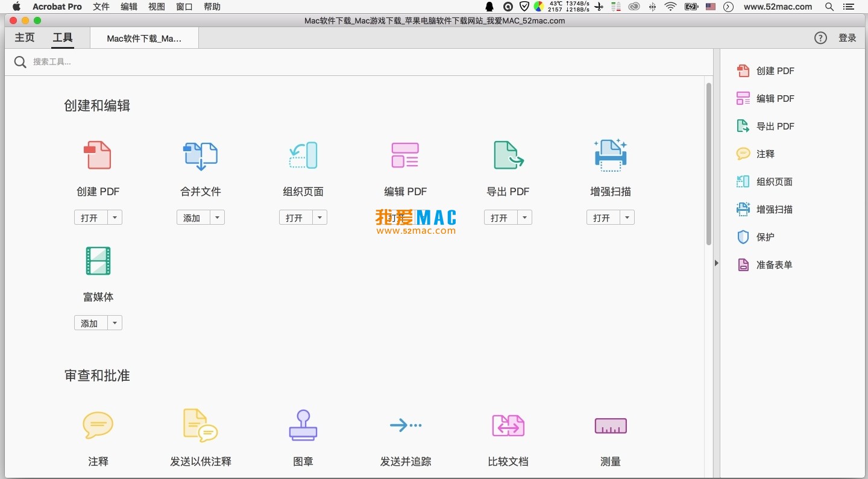Screen dimensions: 868x479
Task: Open 增强扫描 shortcut in right sidebar
Action: coord(764,210)
